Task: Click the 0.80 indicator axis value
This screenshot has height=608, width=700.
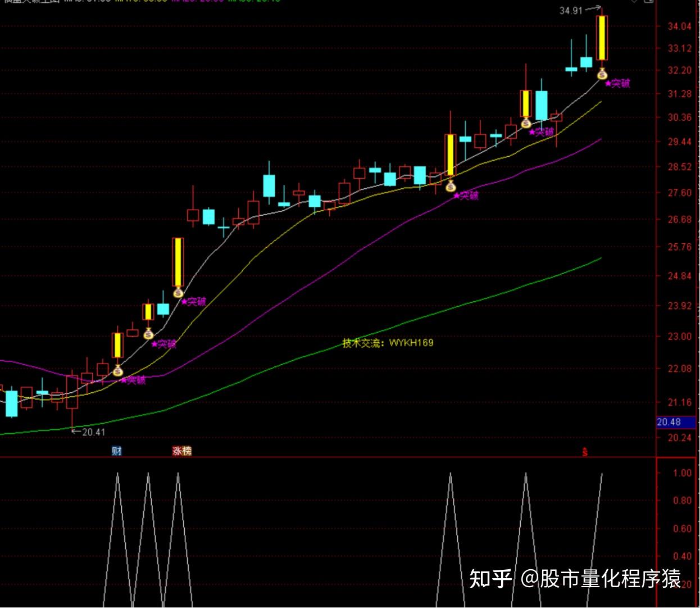Action: point(683,501)
